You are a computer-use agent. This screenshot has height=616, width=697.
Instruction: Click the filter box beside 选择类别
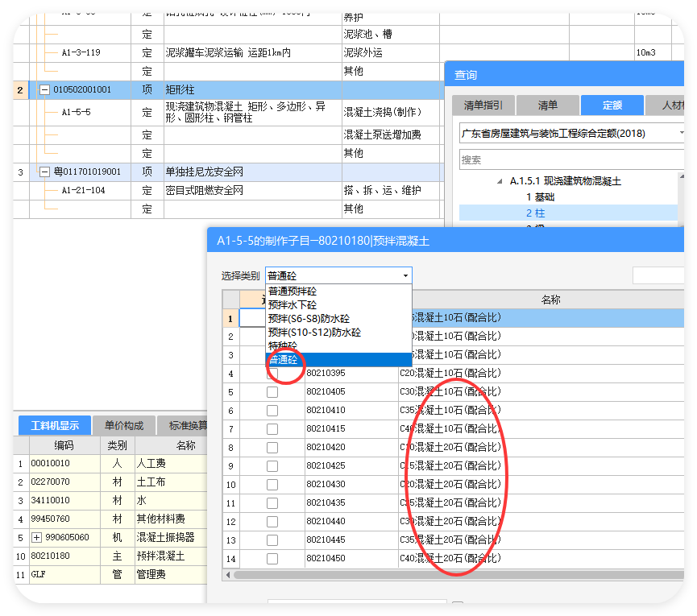(x=658, y=275)
